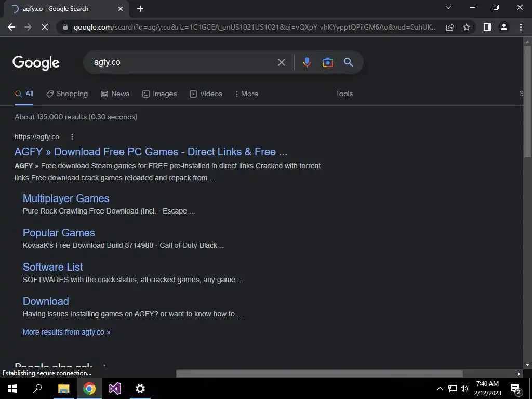Image resolution: width=532 pixels, height=399 pixels.
Task: Open the Chrome profile menu
Action: pos(504,27)
